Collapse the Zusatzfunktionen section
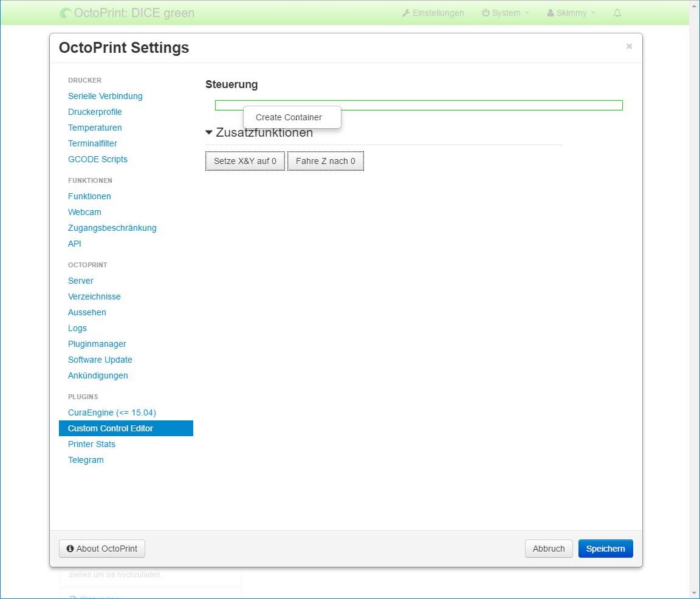Screen dimensions: 700x599 209,132
